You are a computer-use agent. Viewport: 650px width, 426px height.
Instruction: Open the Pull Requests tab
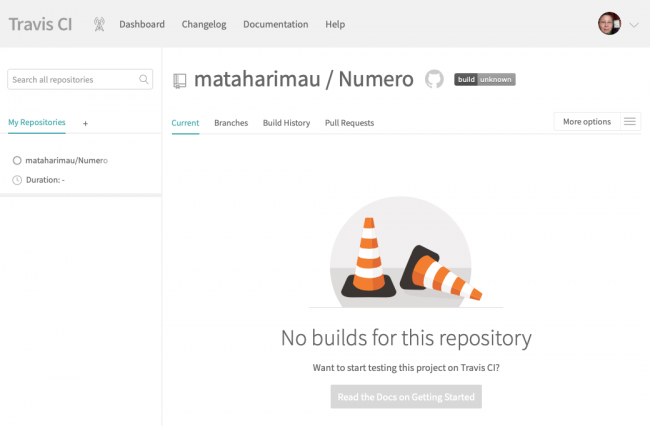click(x=349, y=123)
